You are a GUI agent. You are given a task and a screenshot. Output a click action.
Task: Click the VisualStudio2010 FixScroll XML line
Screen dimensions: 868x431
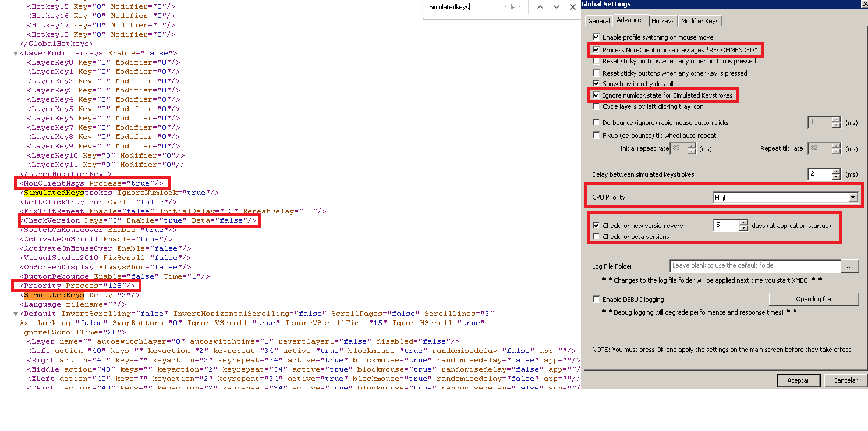point(105,258)
